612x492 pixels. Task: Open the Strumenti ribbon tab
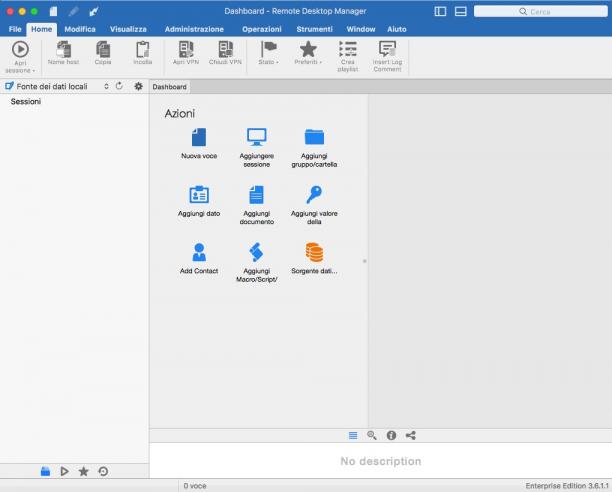314,29
